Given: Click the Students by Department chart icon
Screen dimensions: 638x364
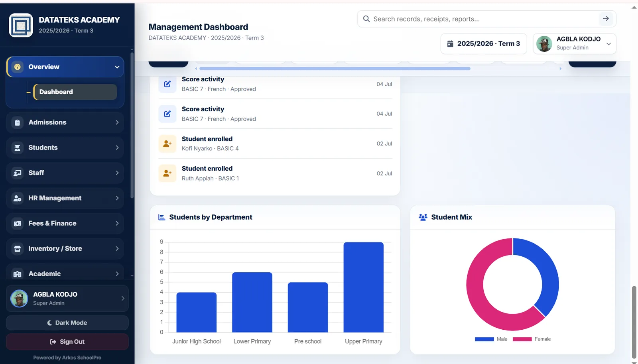Looking at the screenshot, I should tap(161, 217).
